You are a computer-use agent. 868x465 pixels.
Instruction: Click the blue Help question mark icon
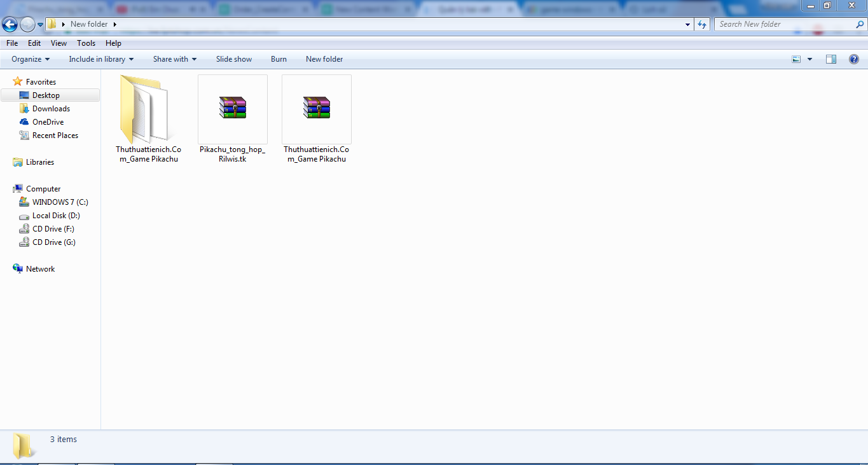tap(854, 59)
